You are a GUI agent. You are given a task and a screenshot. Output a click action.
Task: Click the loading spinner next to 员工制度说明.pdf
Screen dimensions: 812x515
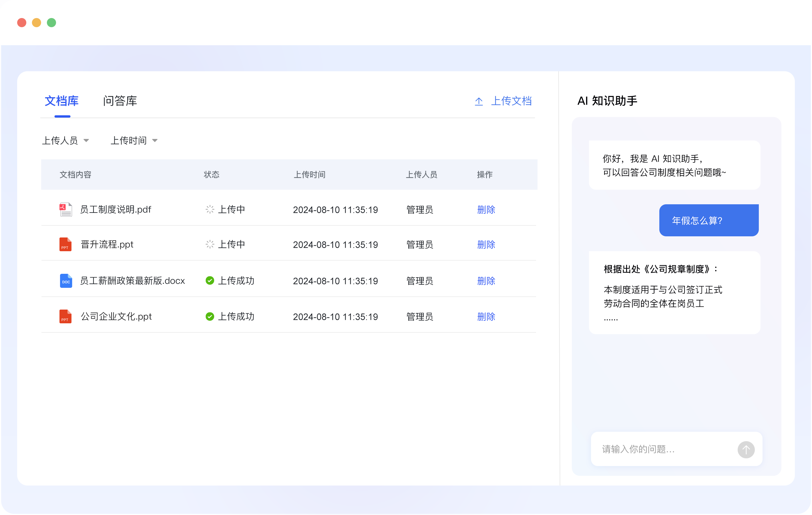pos(210,209)
